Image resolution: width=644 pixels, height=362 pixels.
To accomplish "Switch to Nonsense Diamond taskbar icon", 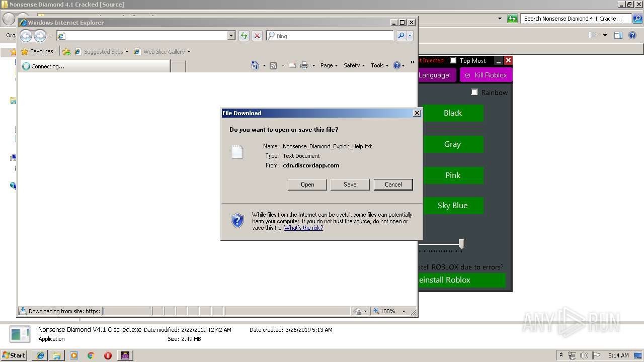I will coord(125,355).
